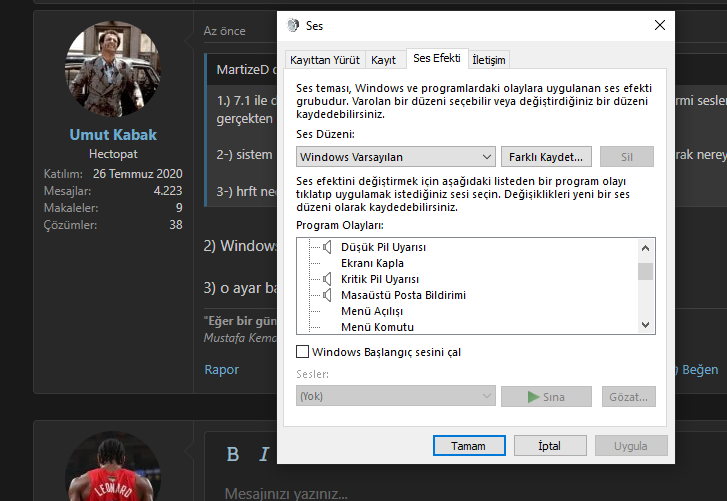
Task: Click the speaker icon beside Düşük Pil Uyarısı
Action: click(327, 247)
